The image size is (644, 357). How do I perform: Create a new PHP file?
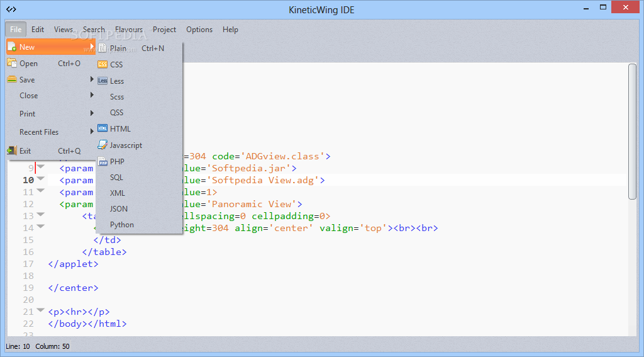tap(139, 162)
